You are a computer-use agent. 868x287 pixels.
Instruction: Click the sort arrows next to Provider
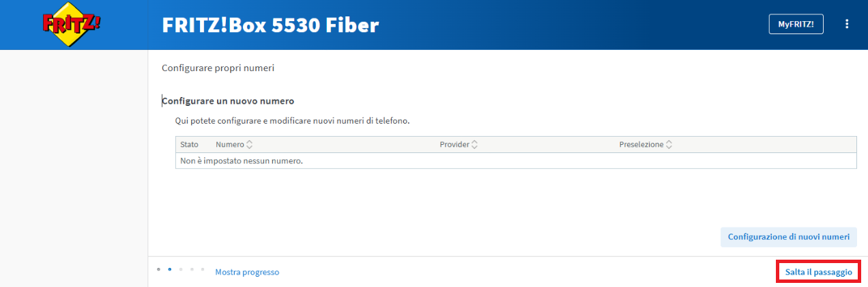point(474,144)
